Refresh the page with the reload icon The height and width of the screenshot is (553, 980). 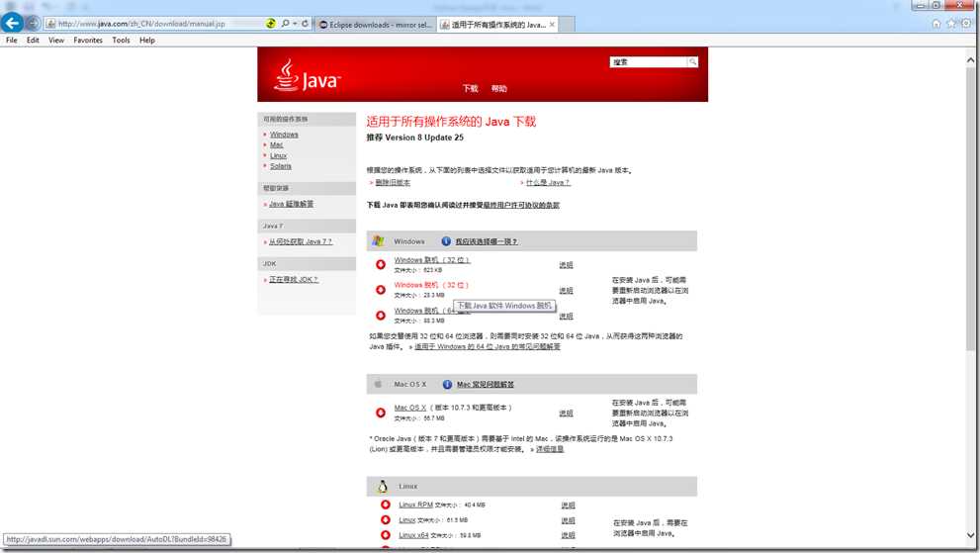pyautogui.click(x=305, y=24)
